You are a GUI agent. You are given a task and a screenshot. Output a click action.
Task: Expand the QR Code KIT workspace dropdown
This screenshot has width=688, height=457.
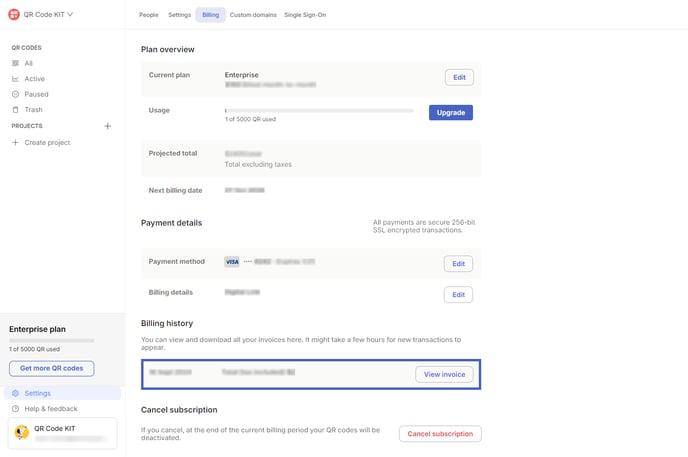coord(70,15)
